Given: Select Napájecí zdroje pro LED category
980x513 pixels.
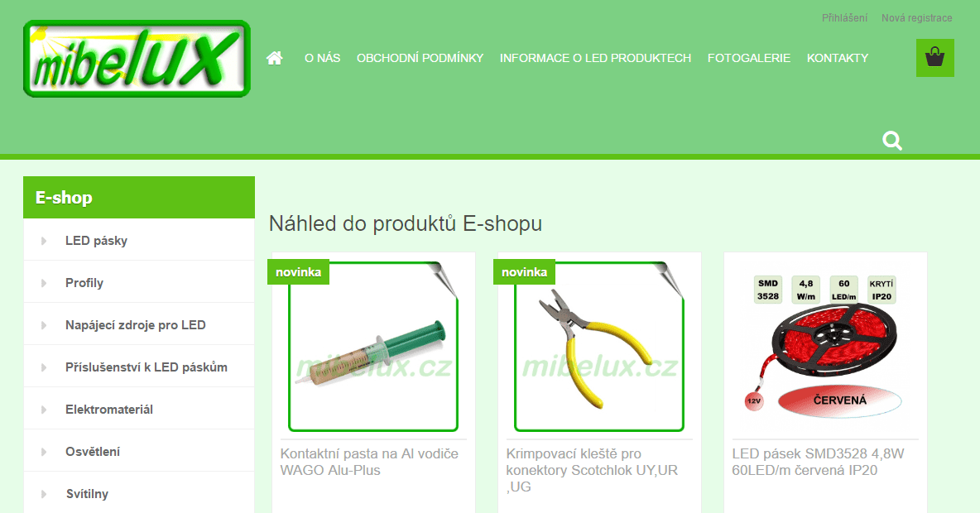Looking at the screenshot, I should [136, 325].
